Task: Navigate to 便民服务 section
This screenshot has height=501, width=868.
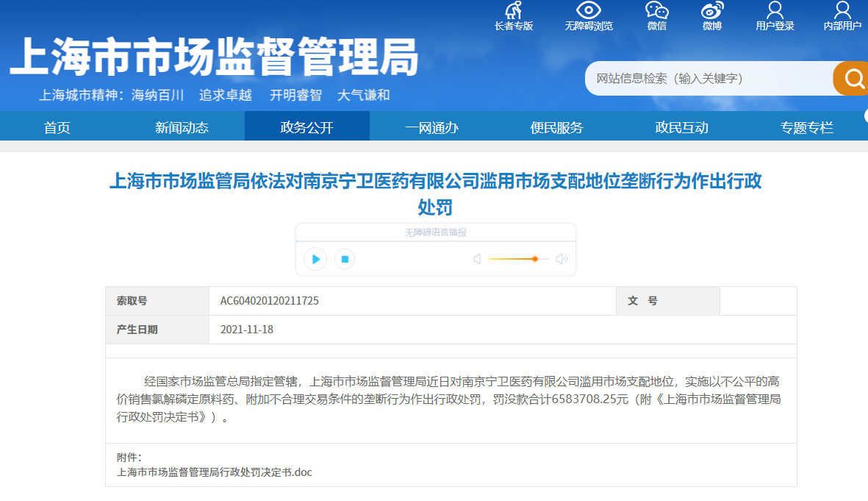Action: tap(556, 127)
